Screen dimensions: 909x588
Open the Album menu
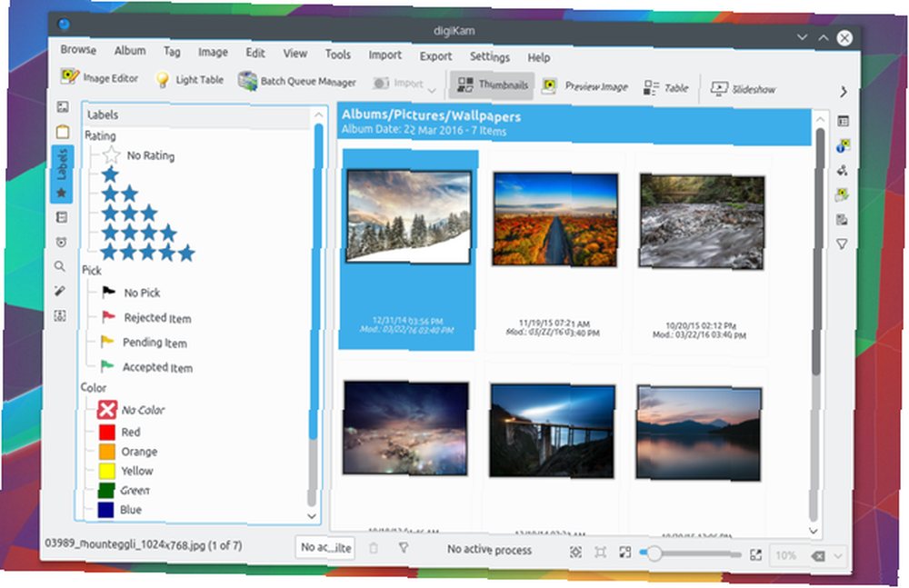[x=130, y=51]
